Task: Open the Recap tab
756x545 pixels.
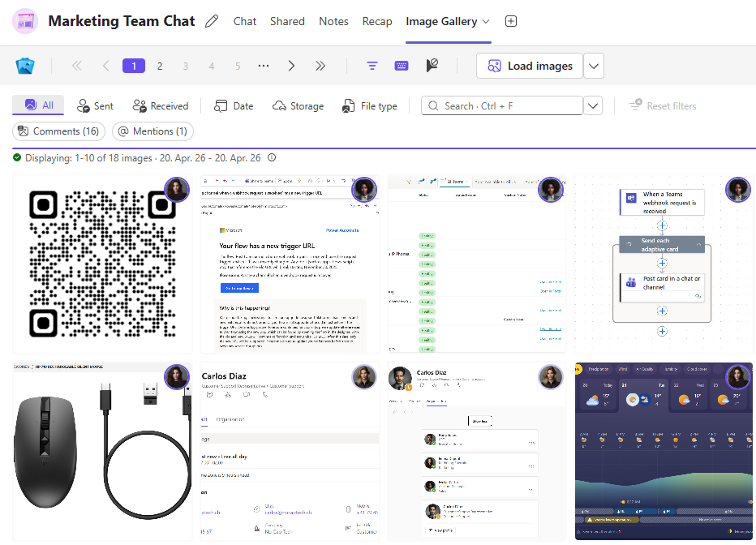Action: [x=377, y=21]
